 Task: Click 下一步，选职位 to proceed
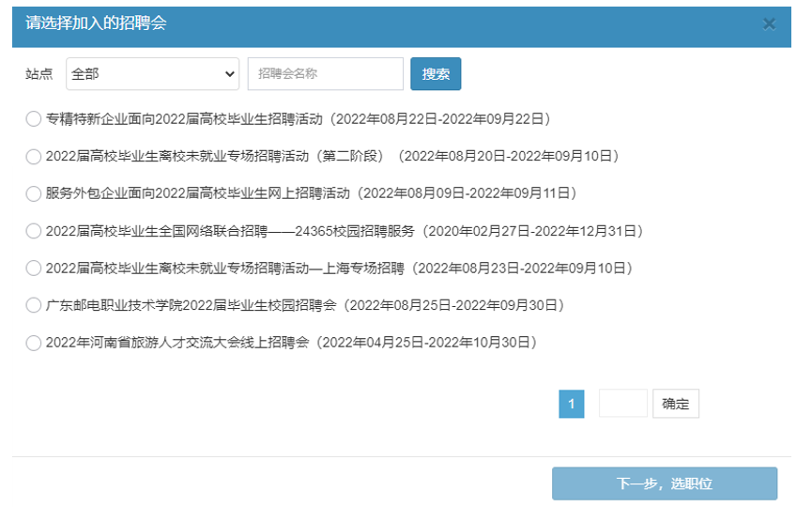[665, 484]
